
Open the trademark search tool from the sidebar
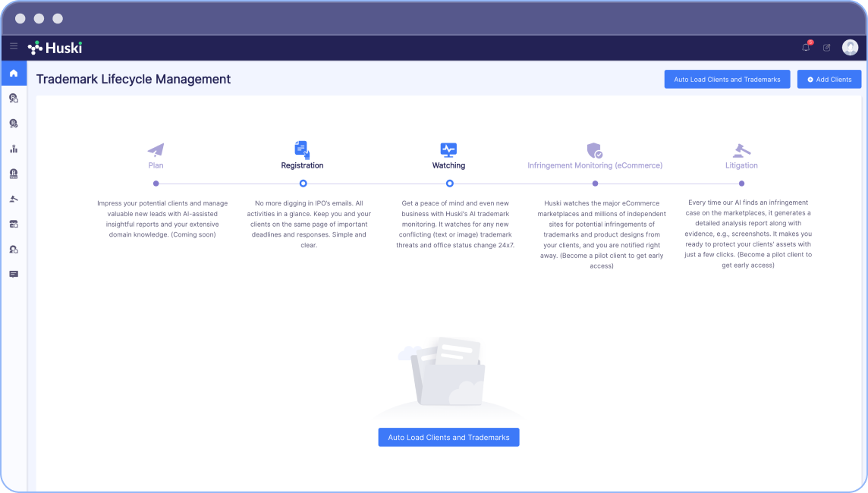coord(14,98)
